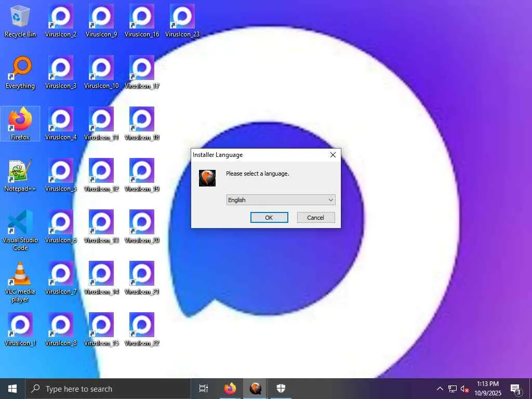Screen dimensions: 532x399
Task: Open the clock showing 1:13 PM
Action: tap(487, 389)
